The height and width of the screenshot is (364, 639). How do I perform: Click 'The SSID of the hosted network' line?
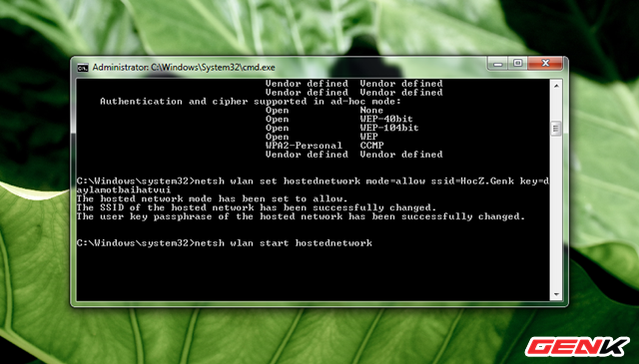tap(257, 208)
